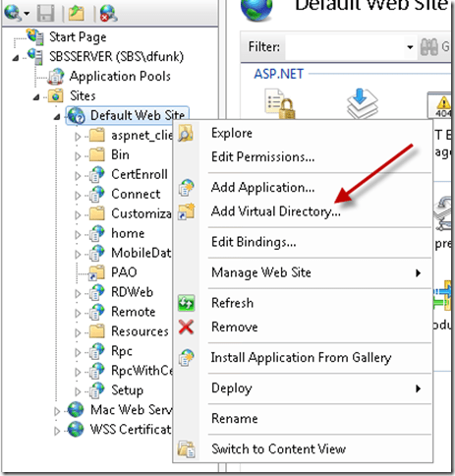Select Start Page in the tree
The image size is (455, 476).
pos(78,37)
